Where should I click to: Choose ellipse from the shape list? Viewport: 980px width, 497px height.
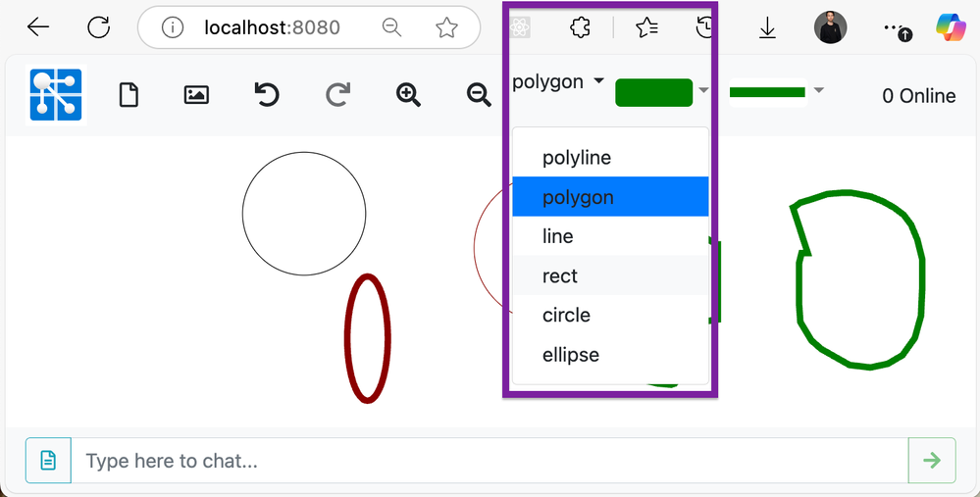point(610,354)
